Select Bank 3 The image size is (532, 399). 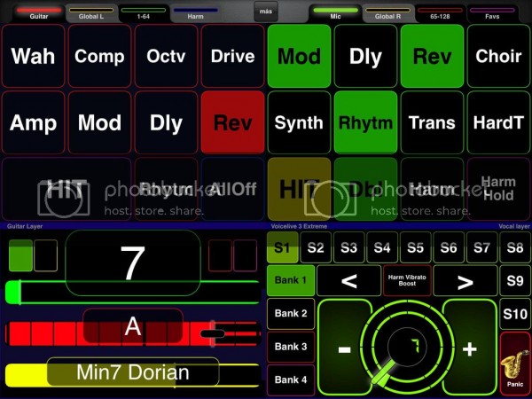click(291, 347)
